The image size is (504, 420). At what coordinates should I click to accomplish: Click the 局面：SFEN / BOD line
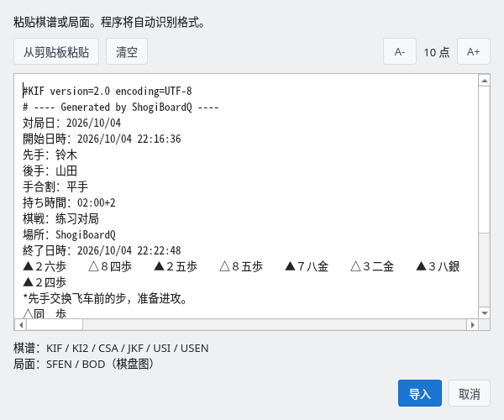83,364
